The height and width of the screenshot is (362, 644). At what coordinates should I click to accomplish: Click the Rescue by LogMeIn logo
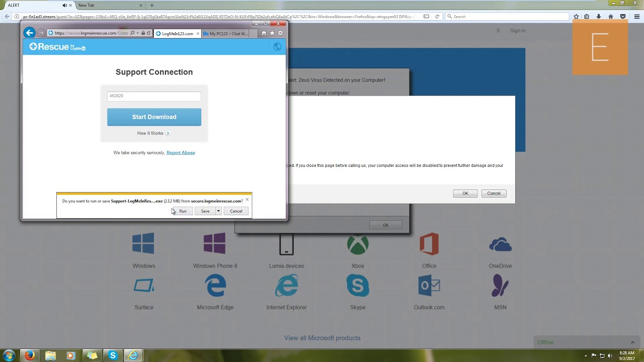click(x=57, y=47)
